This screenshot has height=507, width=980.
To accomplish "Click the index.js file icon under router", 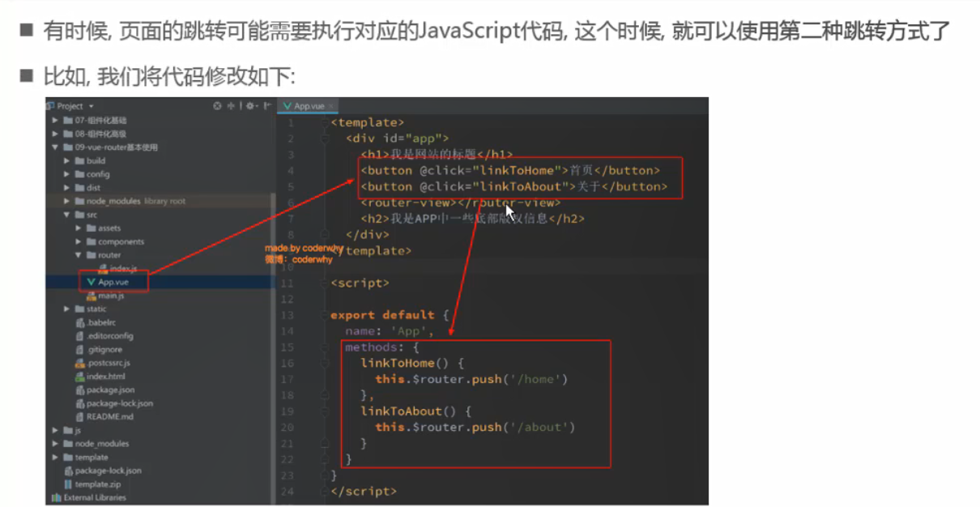I will (103, 268).
